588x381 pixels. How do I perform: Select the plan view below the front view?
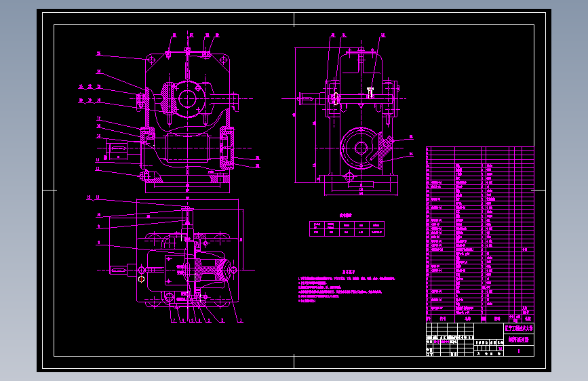pyautogui.click(x=171, y=259)
